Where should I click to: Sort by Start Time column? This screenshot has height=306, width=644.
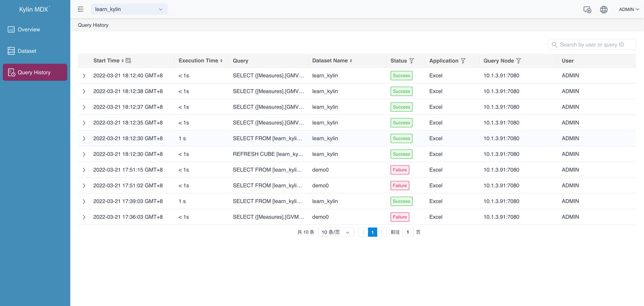click(122, 61)
